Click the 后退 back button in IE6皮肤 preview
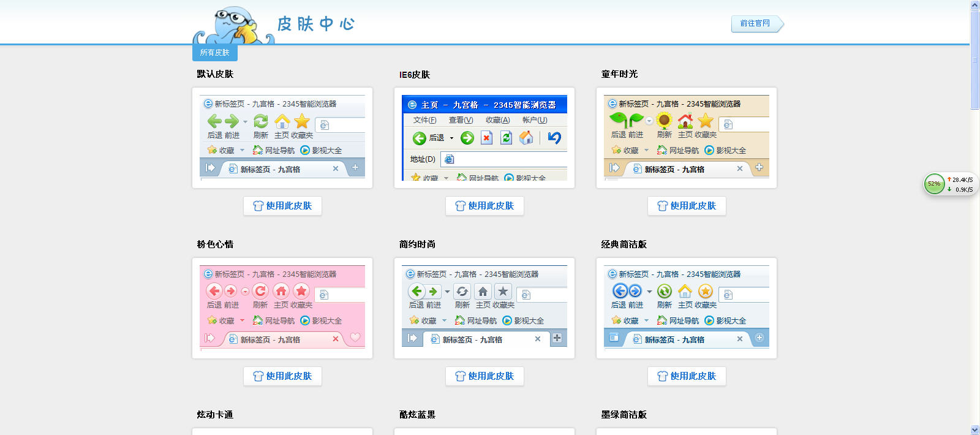Image resolution: width=980 pixels, height=435 pixels. click(x=428, y=138)
